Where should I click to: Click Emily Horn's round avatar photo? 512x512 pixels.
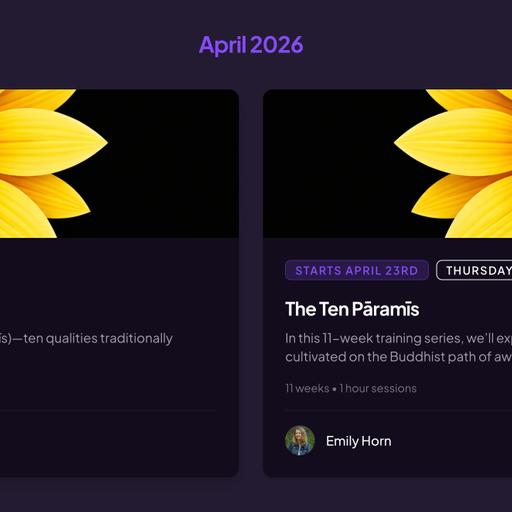point(300,441)
